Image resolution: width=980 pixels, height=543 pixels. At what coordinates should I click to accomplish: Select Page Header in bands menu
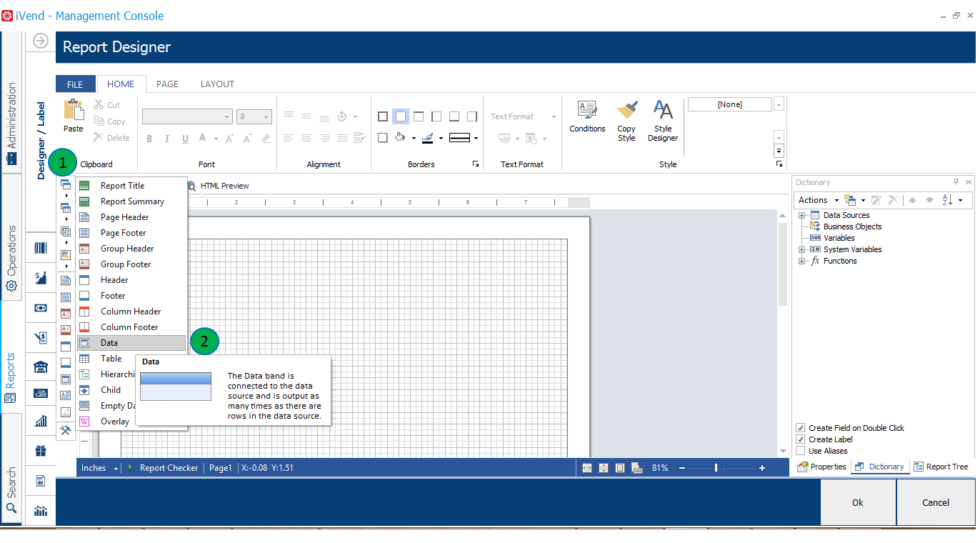[131, 217]
